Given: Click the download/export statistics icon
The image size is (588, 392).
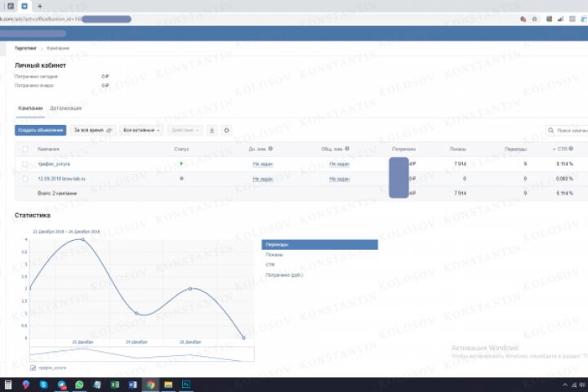Looking at the screenshot, I should tap(212, 130).
